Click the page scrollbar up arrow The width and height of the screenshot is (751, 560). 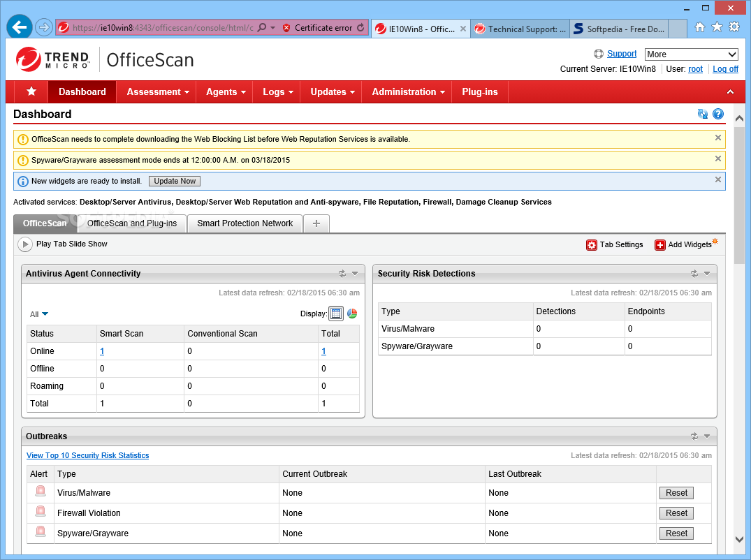740,118
